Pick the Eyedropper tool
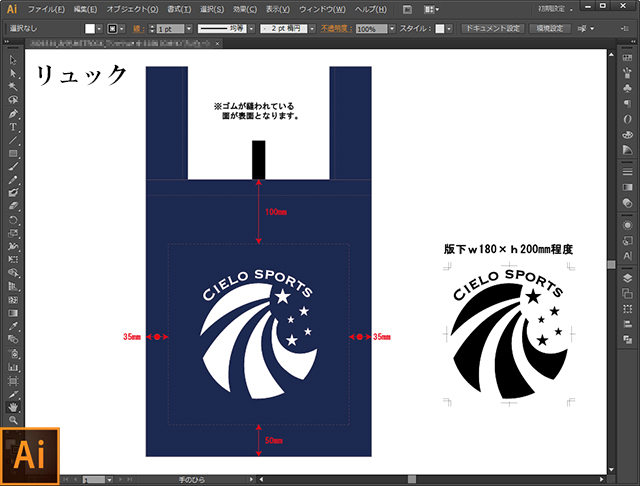640x486 pixels. pyautogui.click(x=13, y=326)
